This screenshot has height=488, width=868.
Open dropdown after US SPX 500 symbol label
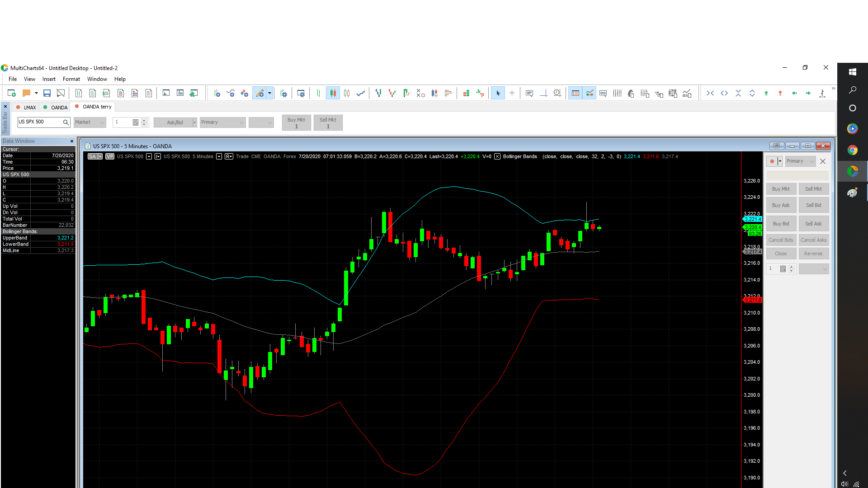point(149,156)
